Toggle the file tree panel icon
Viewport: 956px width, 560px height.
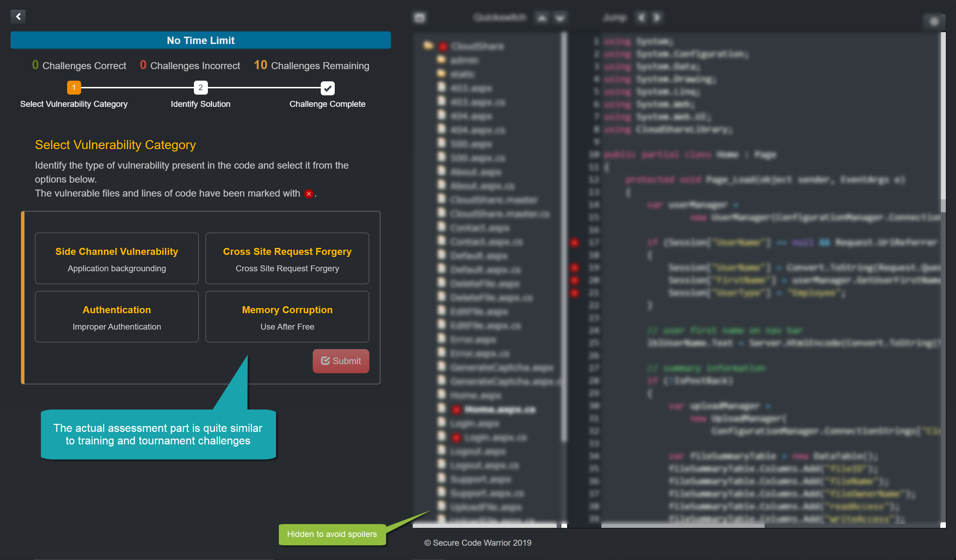[420, 17]
